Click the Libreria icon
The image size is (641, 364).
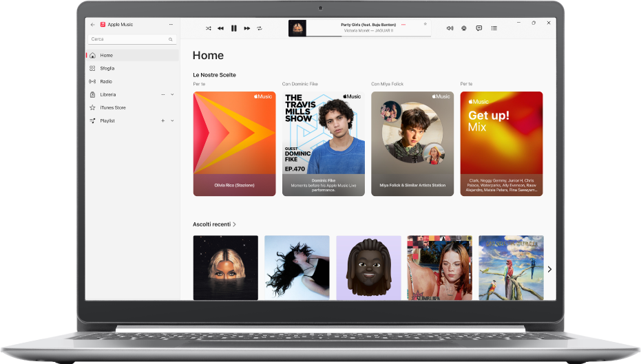point(92,94)
